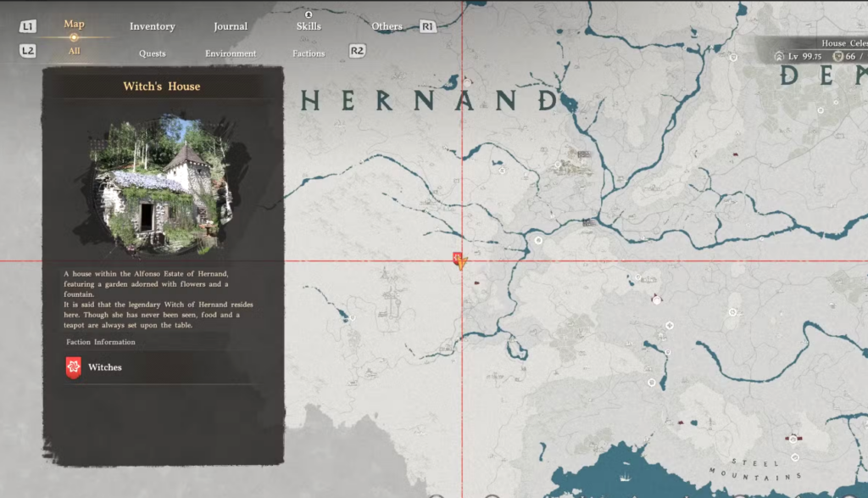Show Factions filter on map

click(x=309, y=53)
